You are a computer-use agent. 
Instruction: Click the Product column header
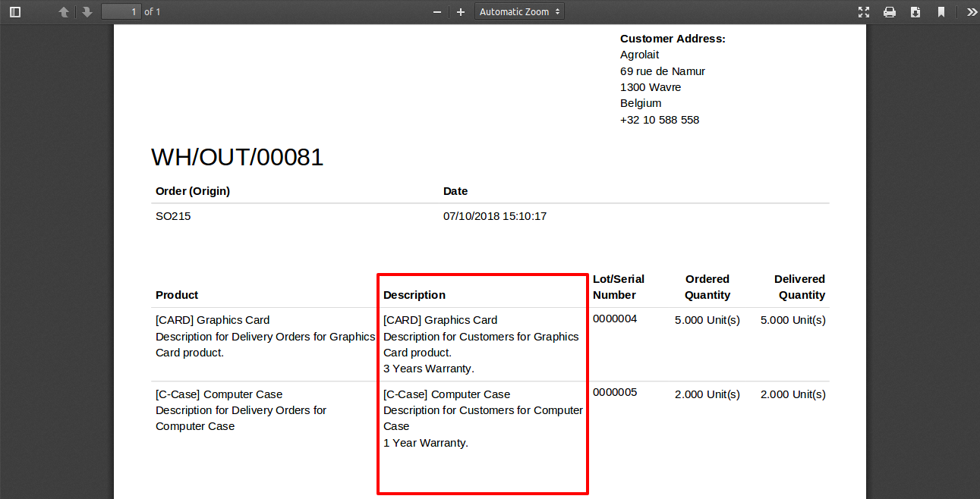click(177, 295)
